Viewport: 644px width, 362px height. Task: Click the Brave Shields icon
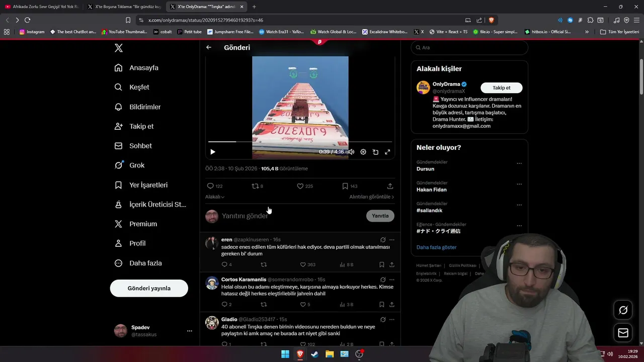pos(492,20)
